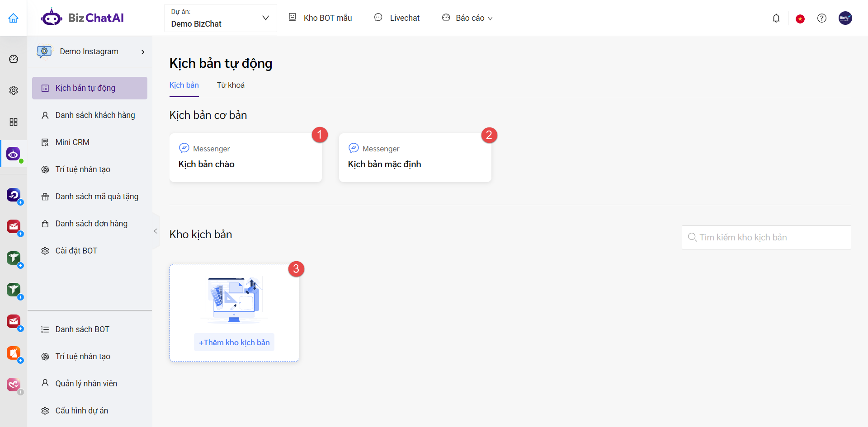Click the script library illustration thumbnail
The image size is (868, 427).
[x=234, y=300]
